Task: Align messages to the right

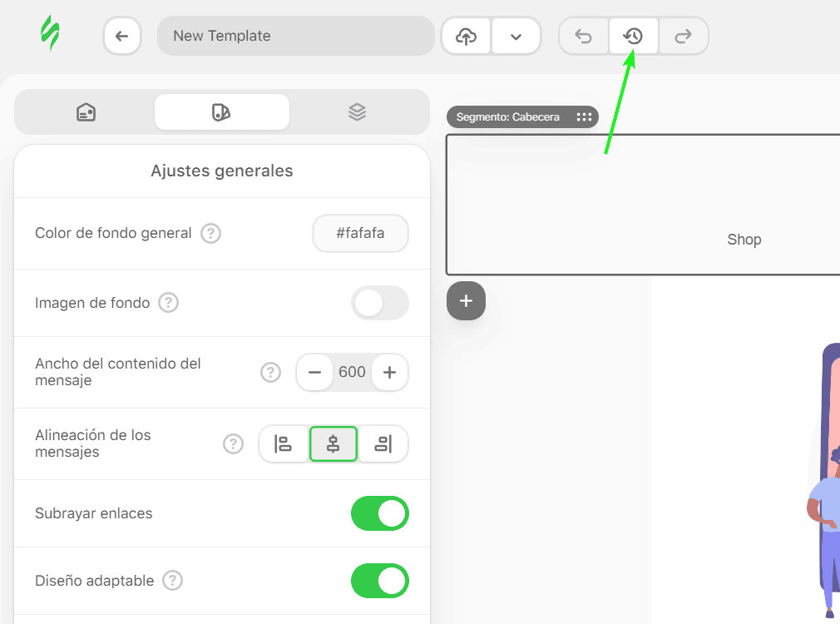Action: pyautogui.click(x=383, y=444)
